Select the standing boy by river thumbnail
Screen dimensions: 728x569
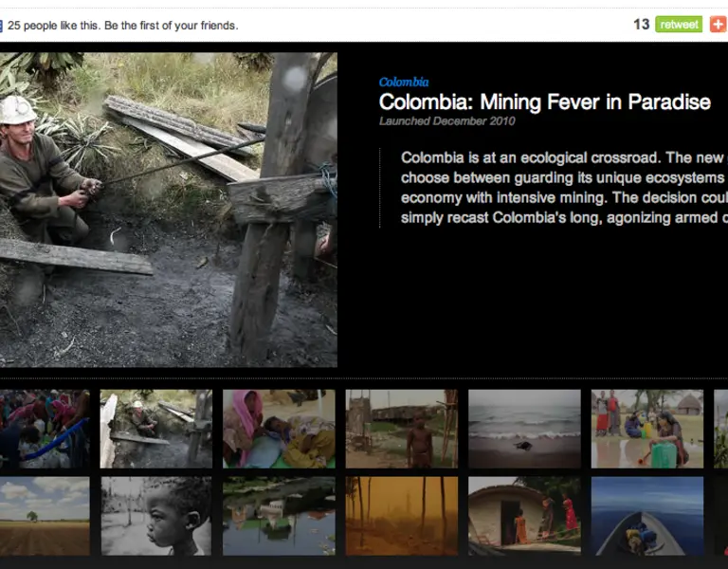tap(402, 429)
